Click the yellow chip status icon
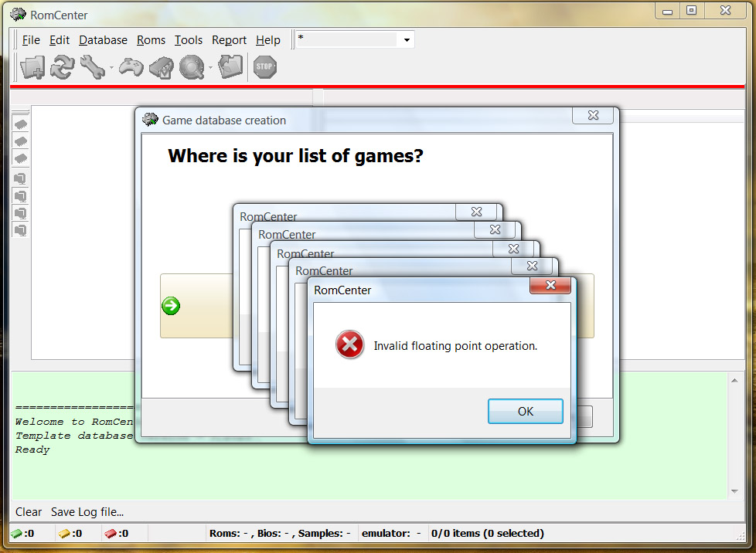 point(65,533)
